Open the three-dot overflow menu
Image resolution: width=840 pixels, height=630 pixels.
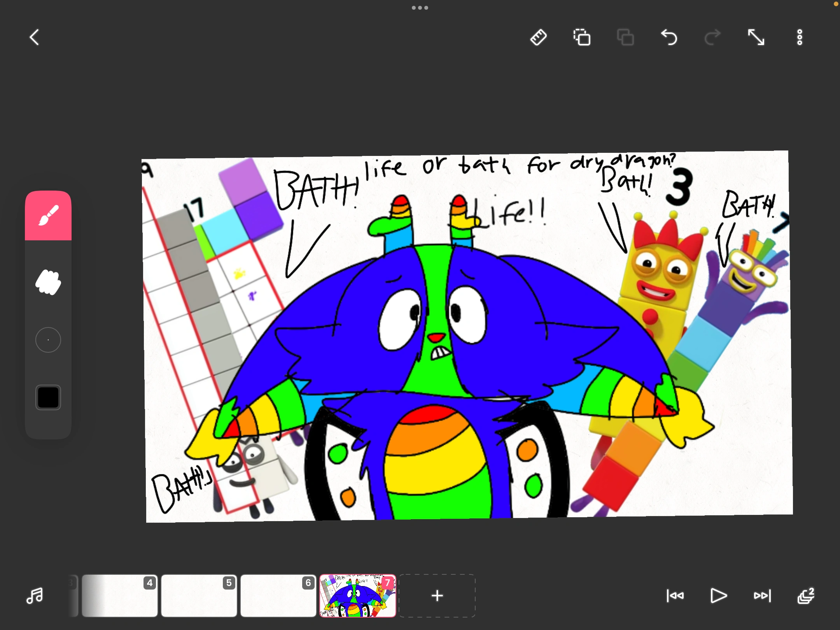[800, 37]
